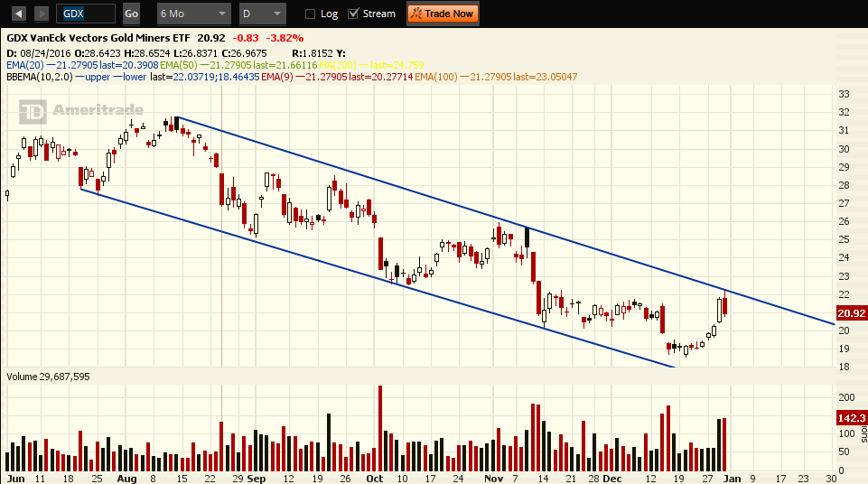Click the EMA(9) indicator label
868x484 pixels.
[276, 77]
